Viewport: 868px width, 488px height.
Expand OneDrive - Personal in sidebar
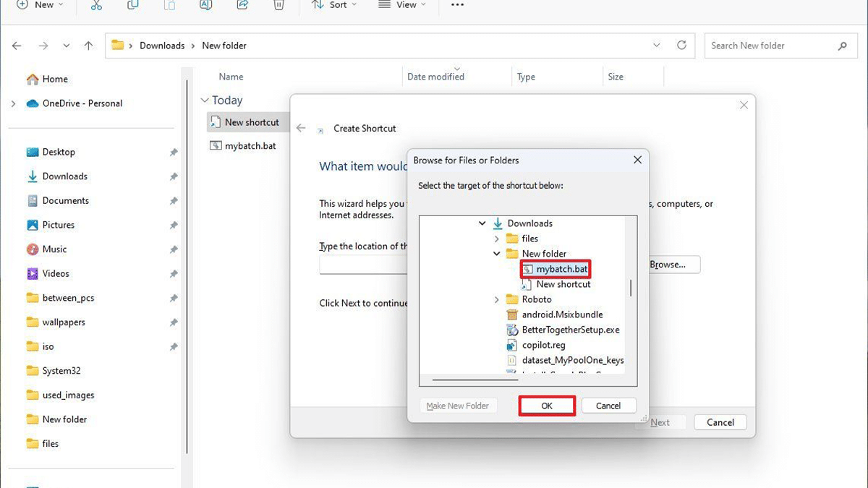pos(13,104)
